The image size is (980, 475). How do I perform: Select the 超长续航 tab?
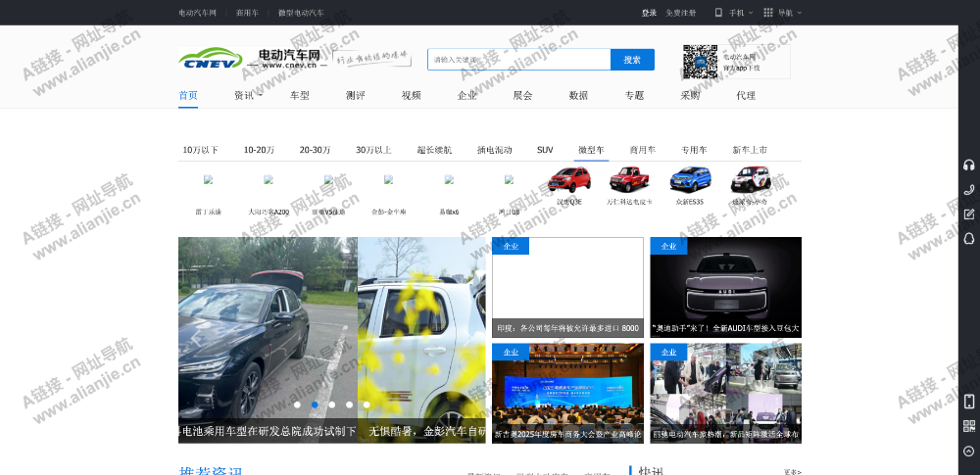coord(434,150)
